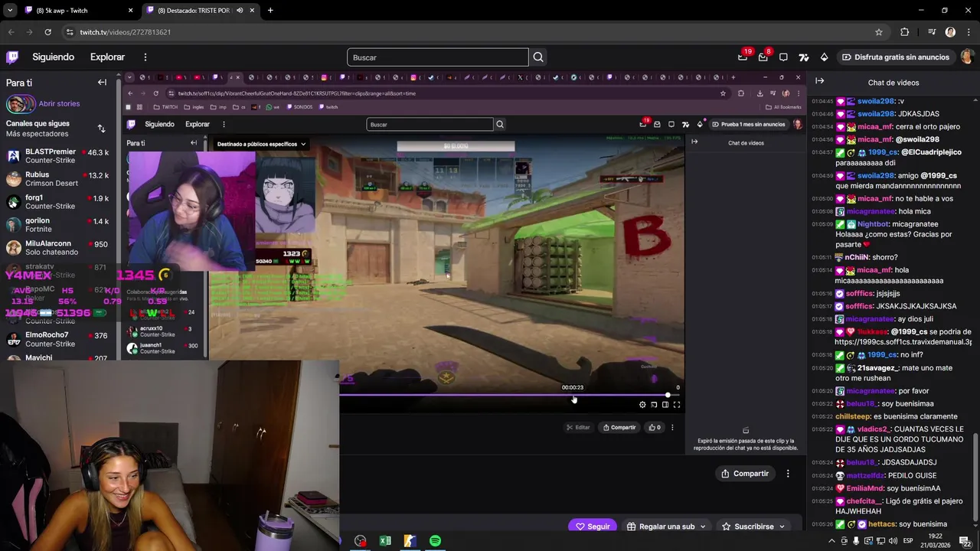Open ElmoRocho7 channel in sidebar
The image size is (980, 551).
[57, 339]
